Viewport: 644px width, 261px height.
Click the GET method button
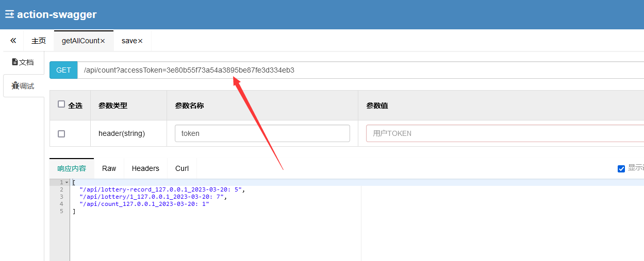pyautogui.click(x=63, y=70)
